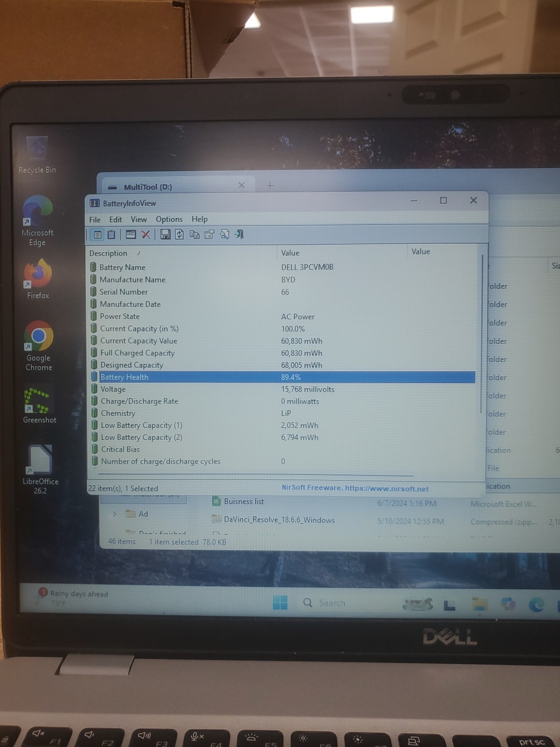Open the Google Chrome desktop shortcut

38,345
